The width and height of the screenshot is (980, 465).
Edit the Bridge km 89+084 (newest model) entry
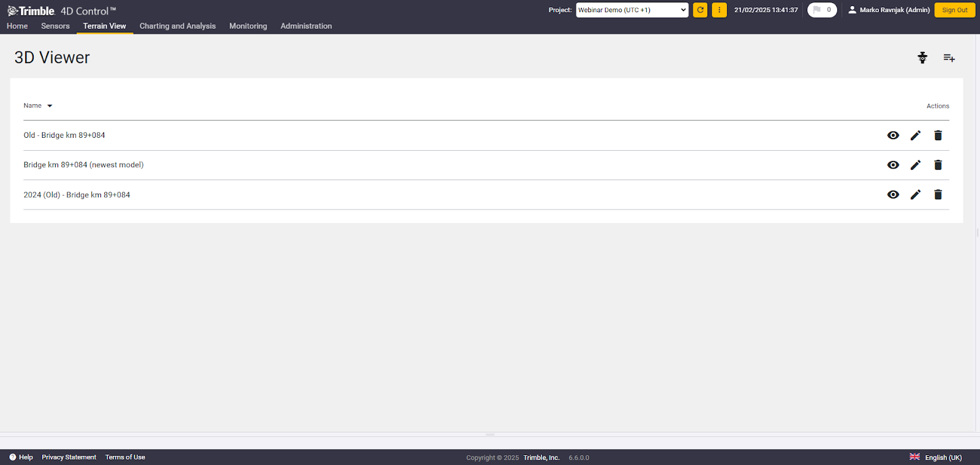915,165
